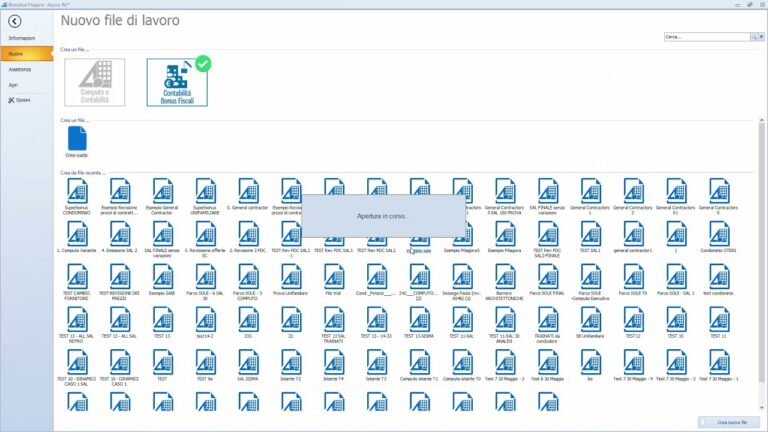Image resolution: width=768 pixels, height=432 pixels.
Task: Open Computo istante T1 file
Action: [x=419, y=365]
